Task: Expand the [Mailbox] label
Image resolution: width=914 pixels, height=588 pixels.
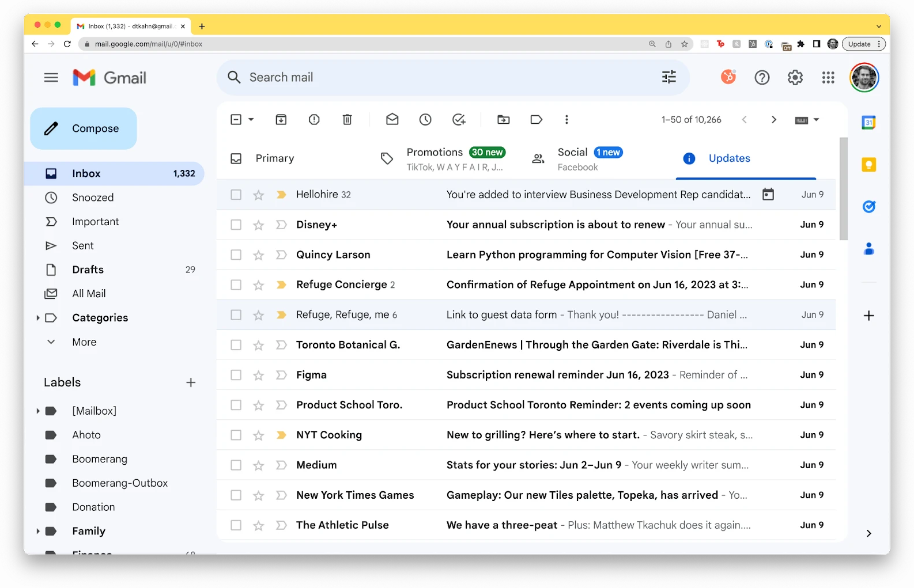Action: [x=38, y=411]
